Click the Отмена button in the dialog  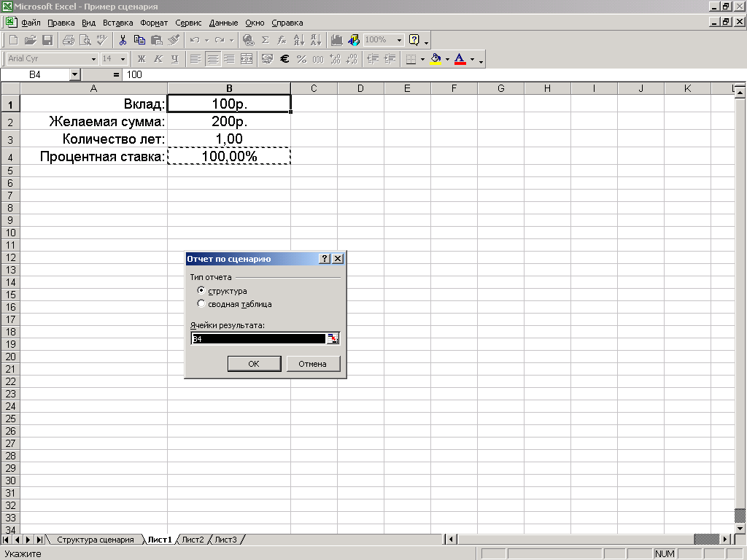312,364
